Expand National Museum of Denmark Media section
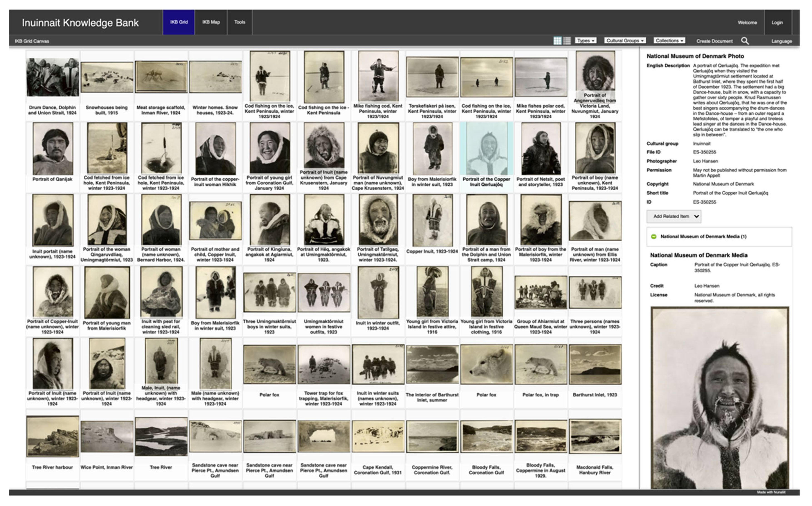The width and height of the screenshot is (812, 506). point(703,237)
